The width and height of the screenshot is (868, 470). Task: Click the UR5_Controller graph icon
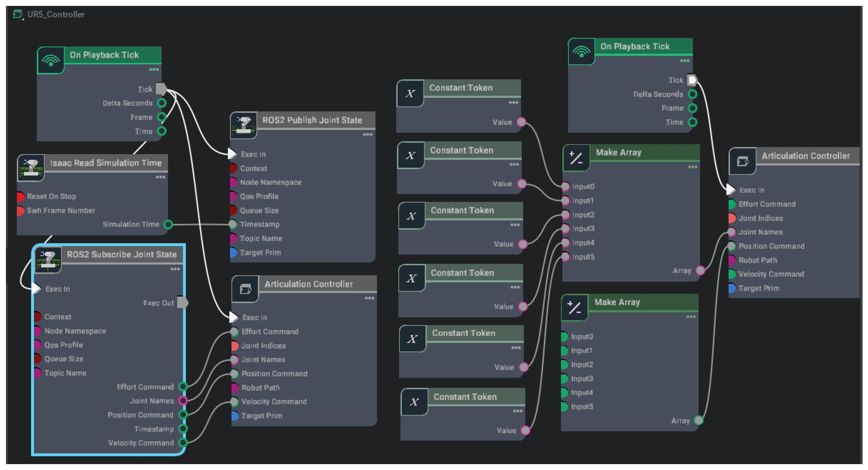[17, 14]
